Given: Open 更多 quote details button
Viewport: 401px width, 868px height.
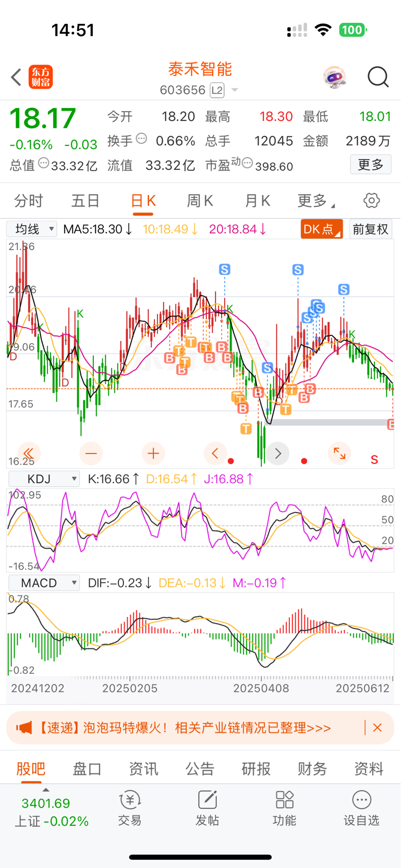Looking at the screenshot, I should click(371, 165).
